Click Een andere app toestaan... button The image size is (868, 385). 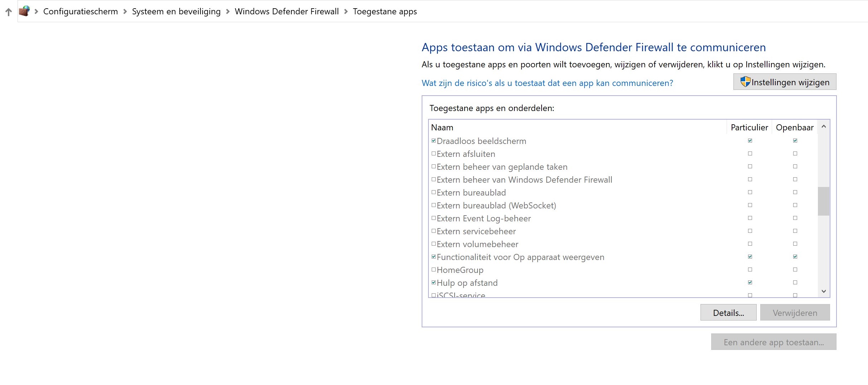tap(774, 342)
